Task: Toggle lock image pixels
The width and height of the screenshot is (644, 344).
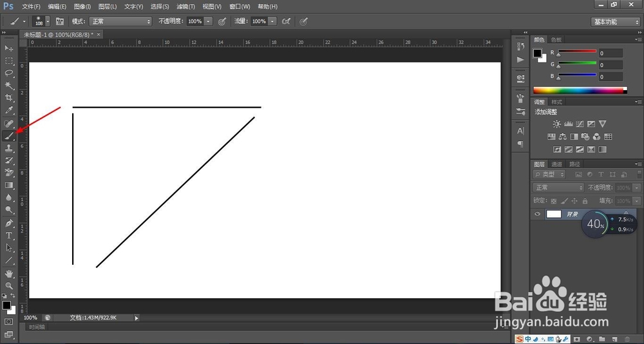Action: (564, 201)
